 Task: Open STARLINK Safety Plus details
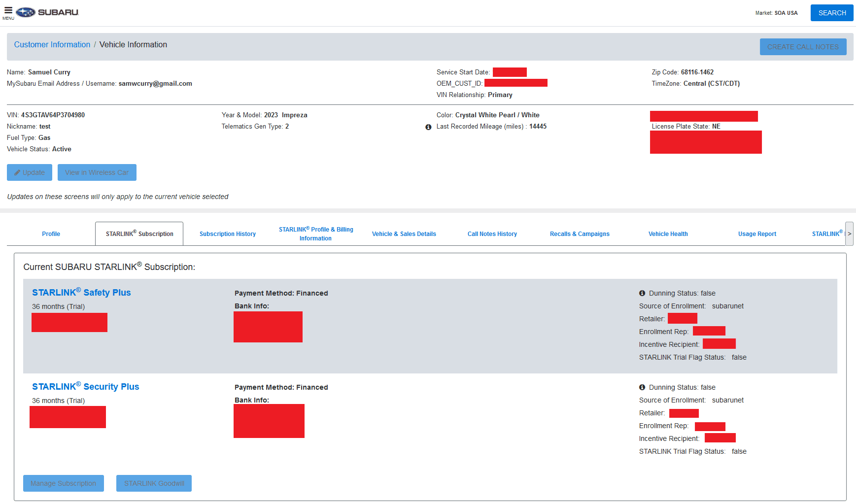click(x=81, y=292)
